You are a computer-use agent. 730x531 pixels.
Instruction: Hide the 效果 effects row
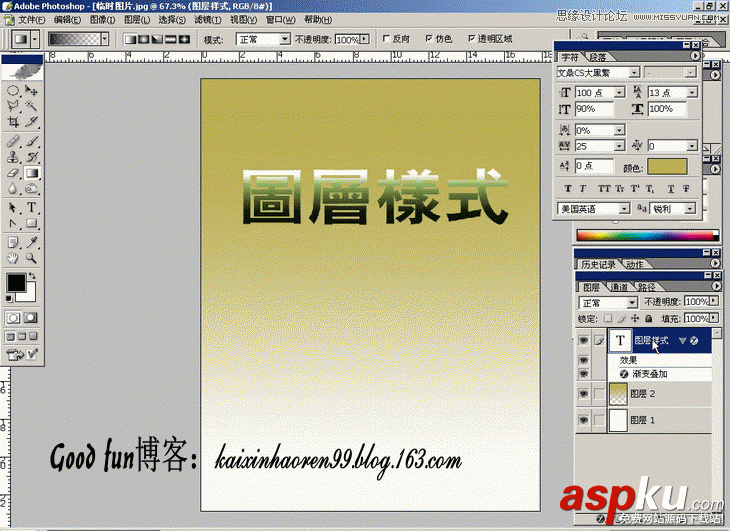[x=583, y=360]
